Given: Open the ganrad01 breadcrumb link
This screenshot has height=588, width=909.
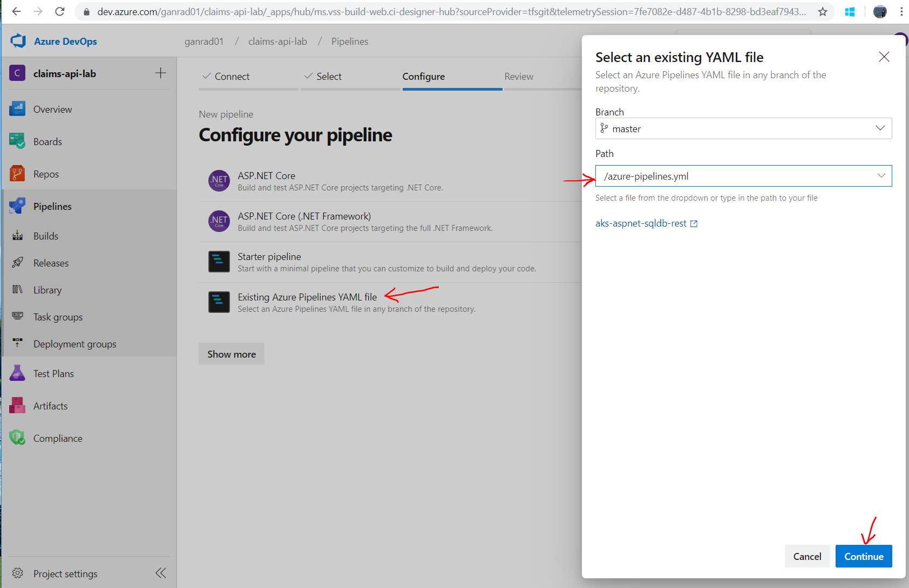Looking at the screenshot, I should pyautogui.click(x=204, y=42).
